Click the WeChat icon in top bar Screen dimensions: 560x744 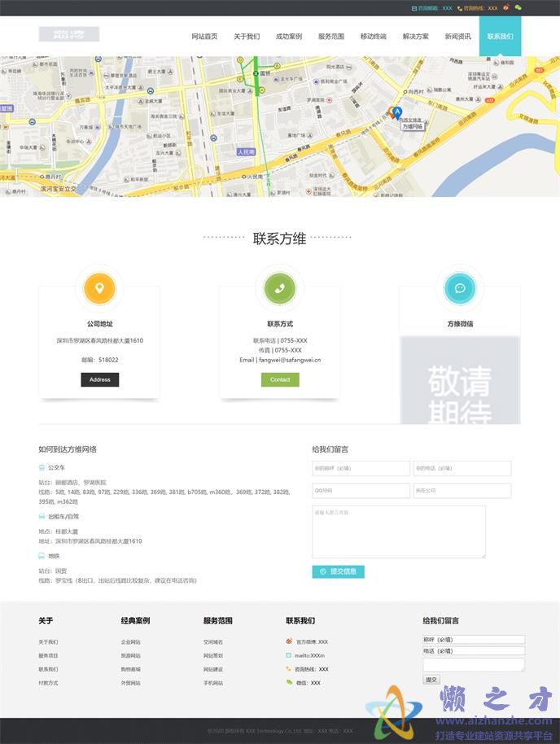click(518, 7)
